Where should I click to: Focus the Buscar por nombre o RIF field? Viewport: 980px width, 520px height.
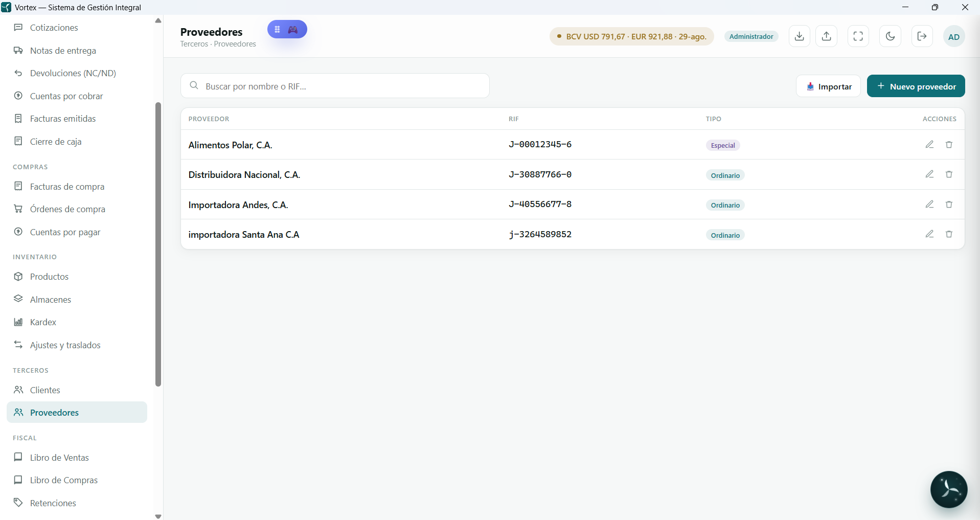coord(335,86)
